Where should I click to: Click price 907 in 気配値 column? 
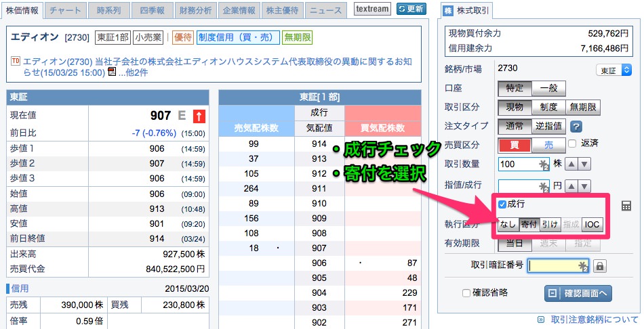point(319,248)
